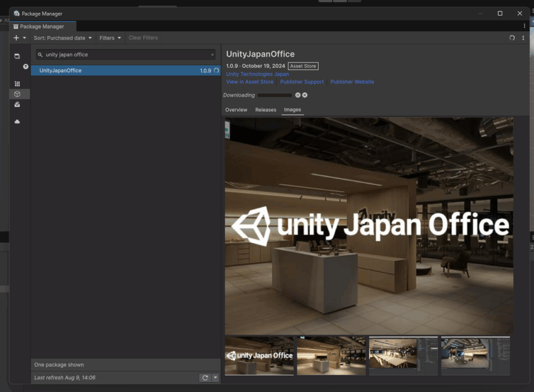The height and width of the screenshot is (392, 534).
Task: Open the refresh options dropdown arrow
Action: 215,378
